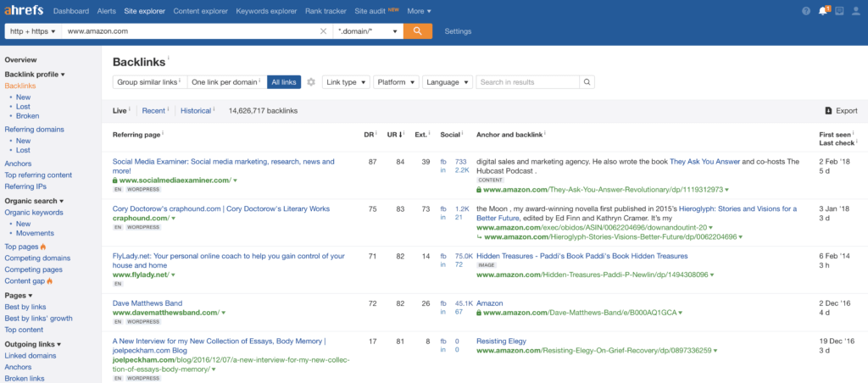Screen dimensions: 868x383
Task: Open the More menu in top navigation
Action: pyautogui.click(x=419, y=11)
